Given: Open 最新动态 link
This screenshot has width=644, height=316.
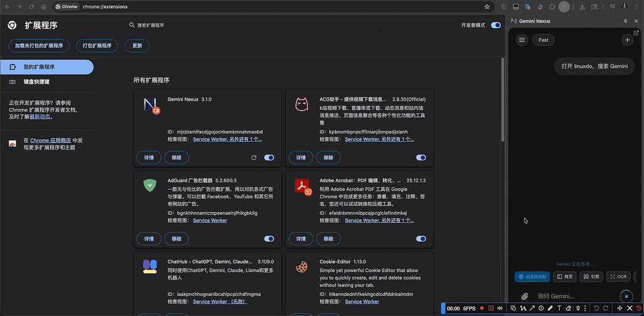Looking at the screenshot, I should [40, 116].
